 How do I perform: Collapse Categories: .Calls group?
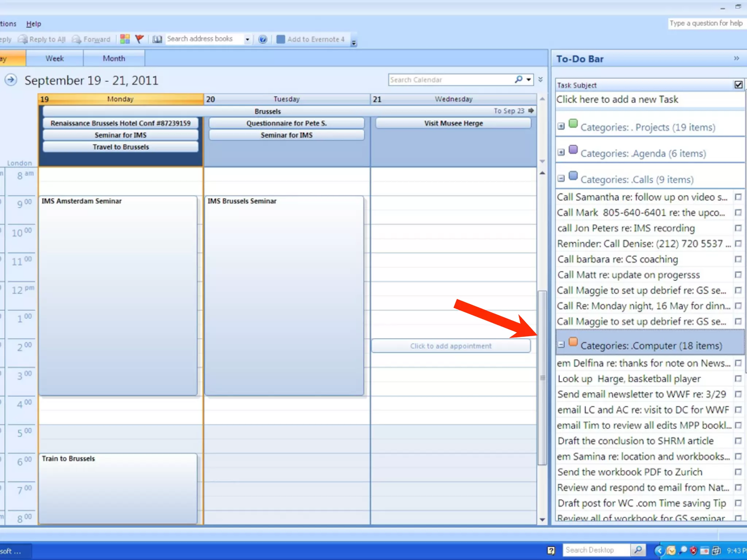coord(561,179)
